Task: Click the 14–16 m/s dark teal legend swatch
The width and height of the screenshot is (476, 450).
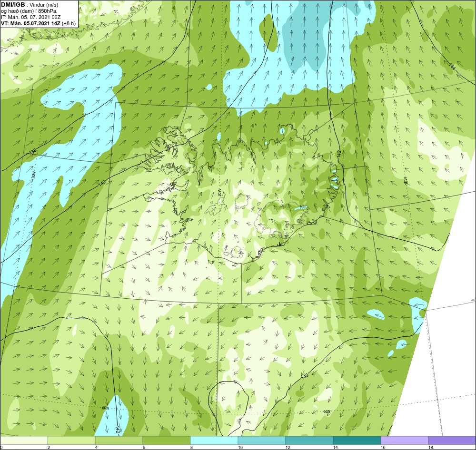Action: click(x=357, y=440)
